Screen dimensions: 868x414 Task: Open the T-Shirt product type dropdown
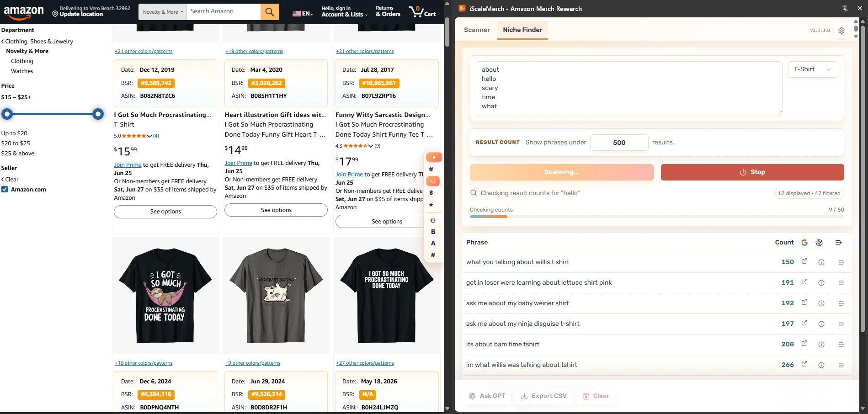813,69
